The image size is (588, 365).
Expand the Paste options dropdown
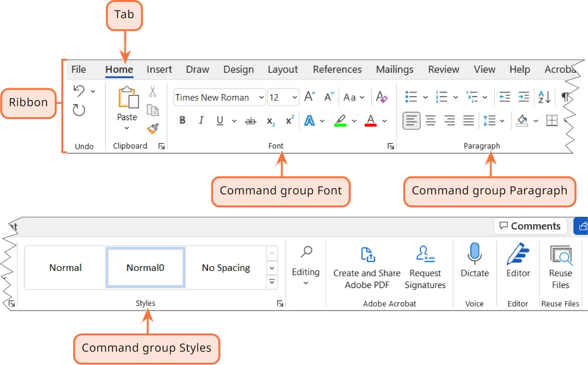click(x=126, y=127)
